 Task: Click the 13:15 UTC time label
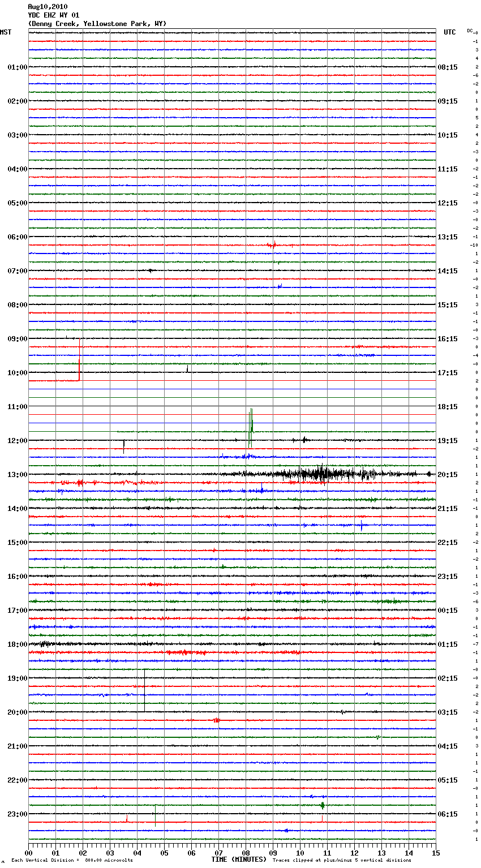448,237
